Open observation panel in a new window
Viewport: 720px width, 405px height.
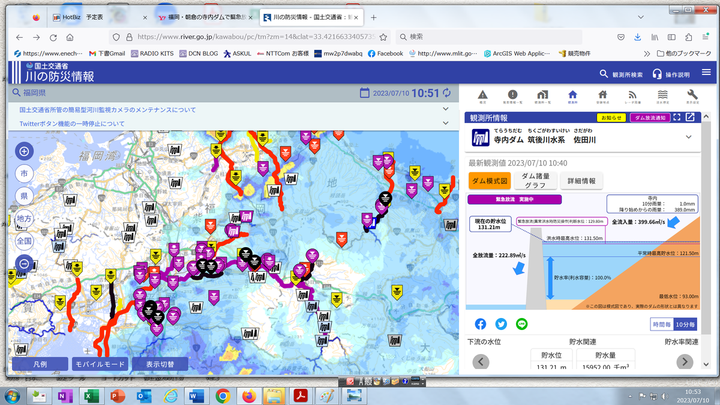coord(690,117)
